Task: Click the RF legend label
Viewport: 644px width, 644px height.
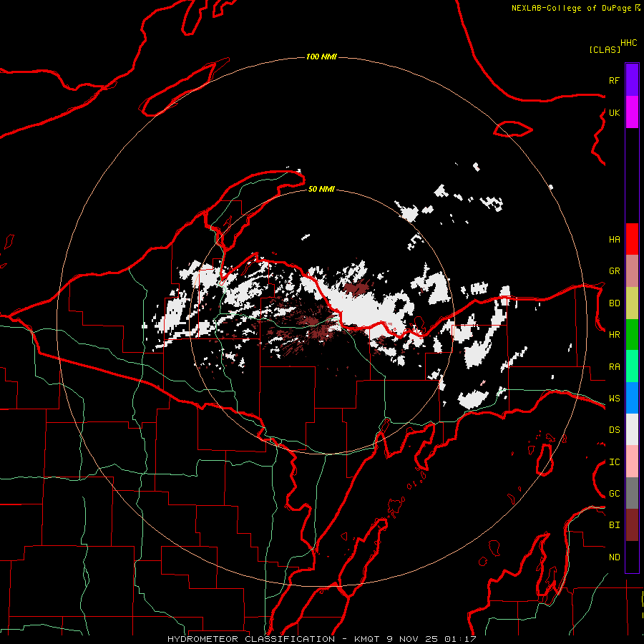Action: pos(614,80)
